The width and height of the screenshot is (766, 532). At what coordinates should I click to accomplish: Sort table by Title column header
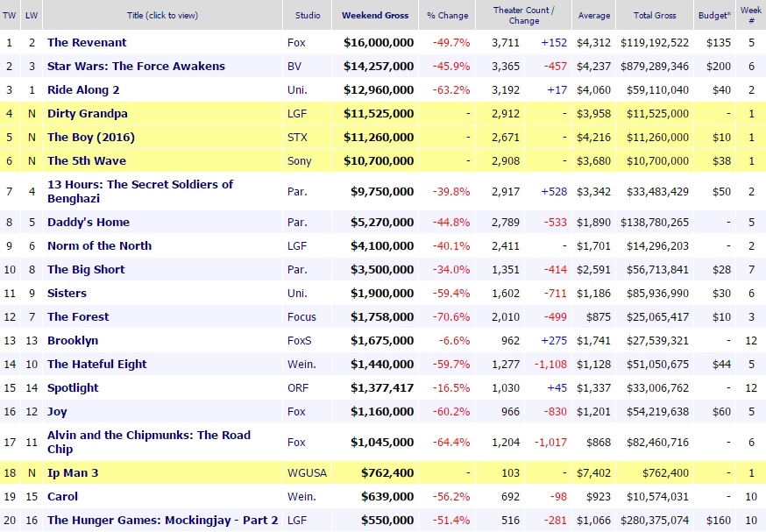point(162,15)
